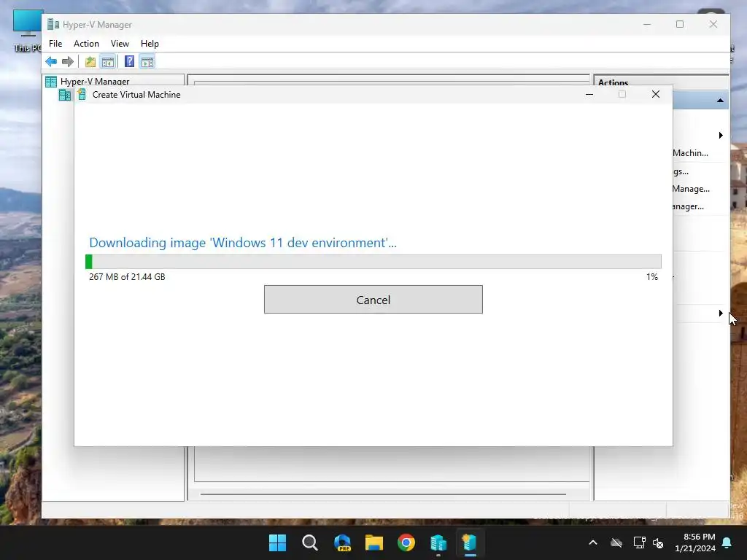
Task: Click the 'Machin...' action in Actions pane
Action: (x=690, y=153)
